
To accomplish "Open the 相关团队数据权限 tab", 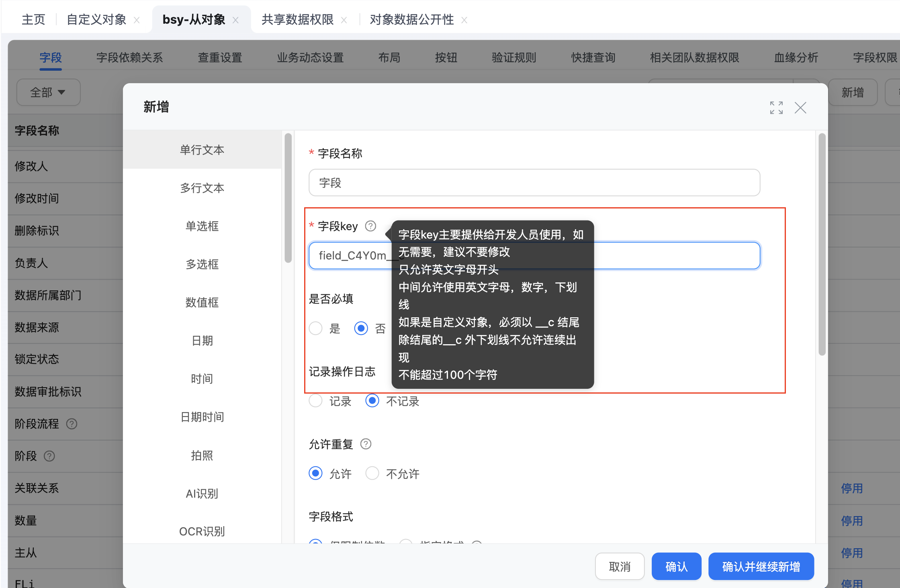I will tap(694, 57).
